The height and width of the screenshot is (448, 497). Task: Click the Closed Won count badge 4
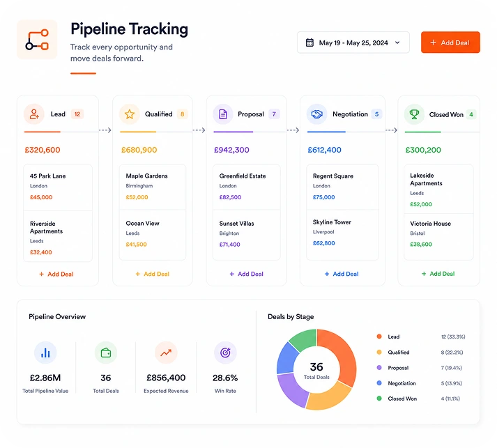tap(471, 114)
